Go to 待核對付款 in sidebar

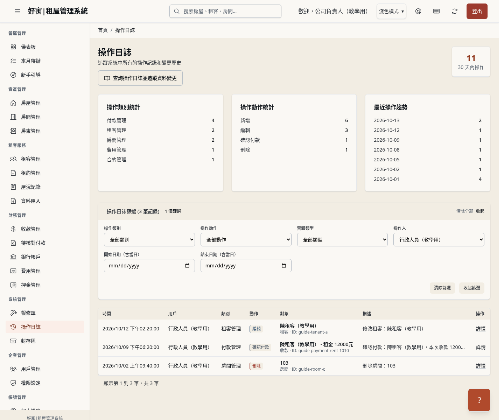pyautogui.click(x=45, y=243)
